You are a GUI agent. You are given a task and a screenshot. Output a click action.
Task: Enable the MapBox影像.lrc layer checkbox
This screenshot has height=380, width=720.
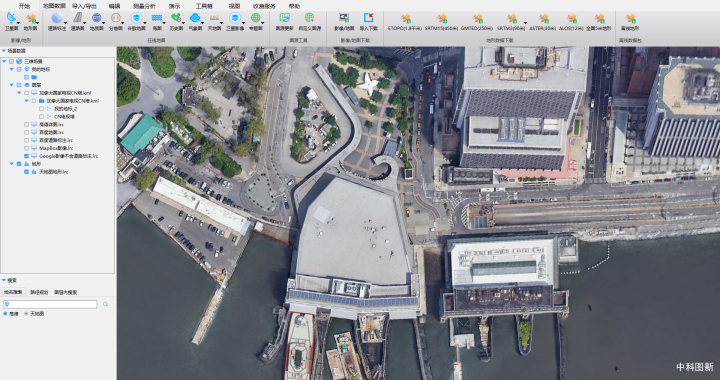coord(27,148)
